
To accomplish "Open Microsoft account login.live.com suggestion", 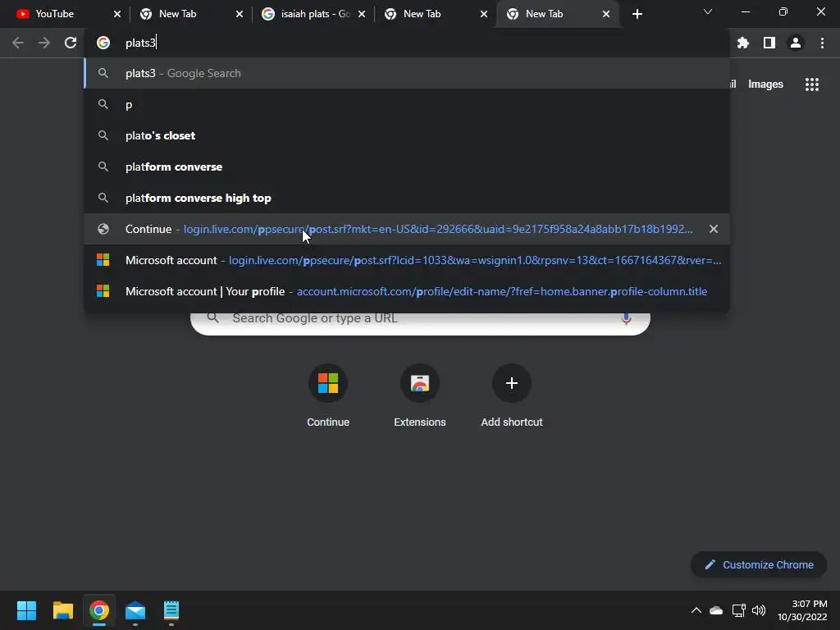I will (x=407, y=260).
